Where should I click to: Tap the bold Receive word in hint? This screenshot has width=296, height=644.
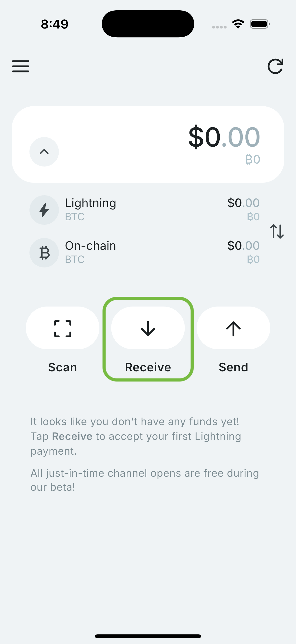coord(72,436)
